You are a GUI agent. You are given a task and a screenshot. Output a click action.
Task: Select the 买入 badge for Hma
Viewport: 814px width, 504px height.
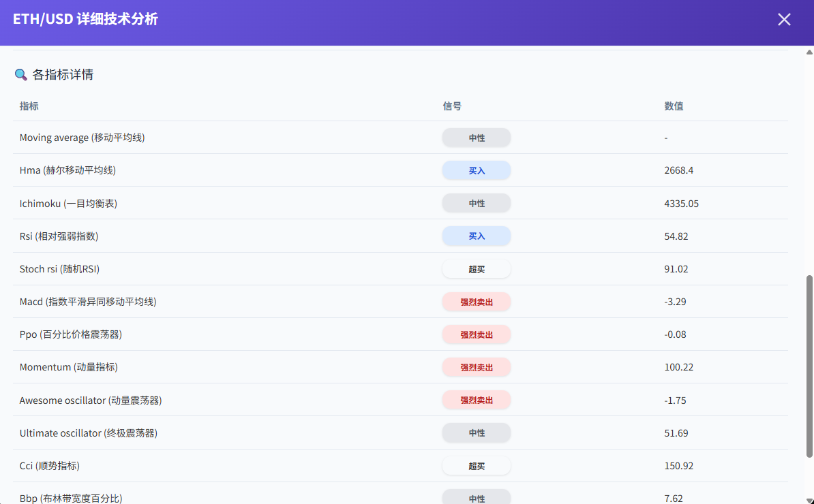(x=477, y=170)
